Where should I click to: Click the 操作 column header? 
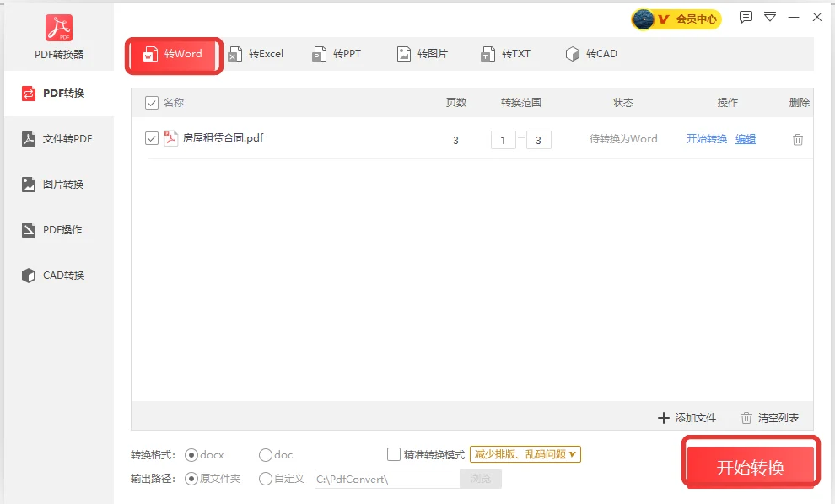point(727,103)
